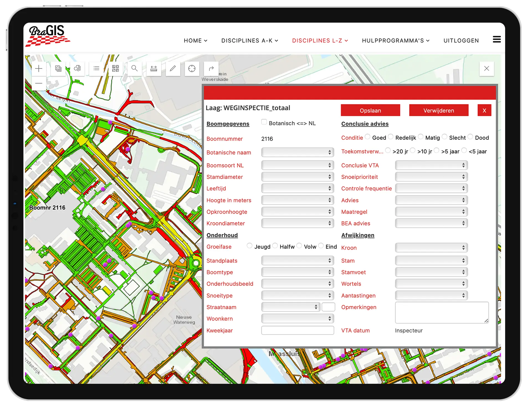Open the Botanische naam dropdown
Viewport: 532px width, 412px height.
(x=297, y=152)
